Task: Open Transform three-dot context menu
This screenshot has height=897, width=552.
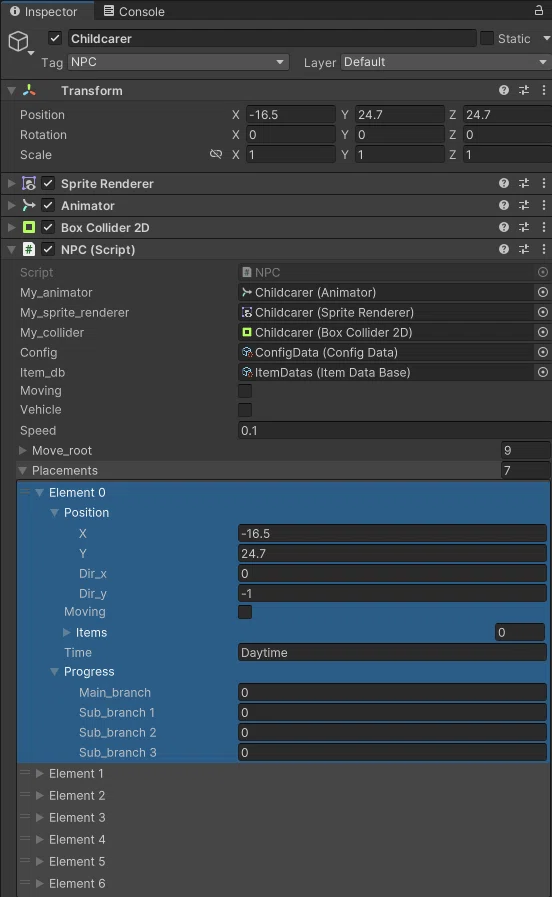Action: click(543, 90)
